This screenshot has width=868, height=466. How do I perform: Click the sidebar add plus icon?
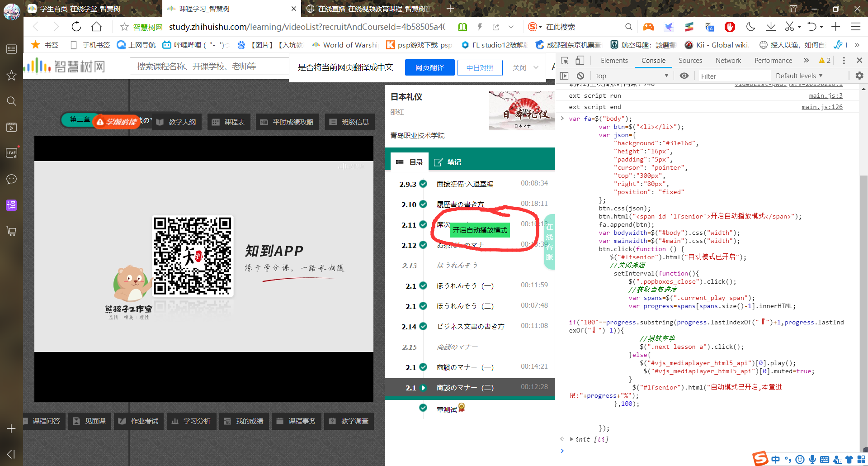[11, 428]
